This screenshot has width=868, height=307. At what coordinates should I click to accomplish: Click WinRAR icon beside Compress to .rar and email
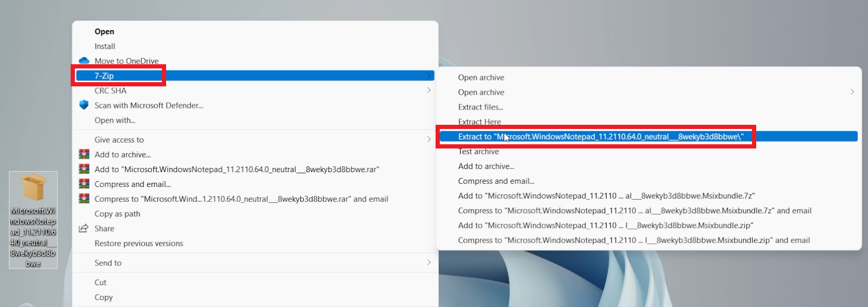pos(84,199)
